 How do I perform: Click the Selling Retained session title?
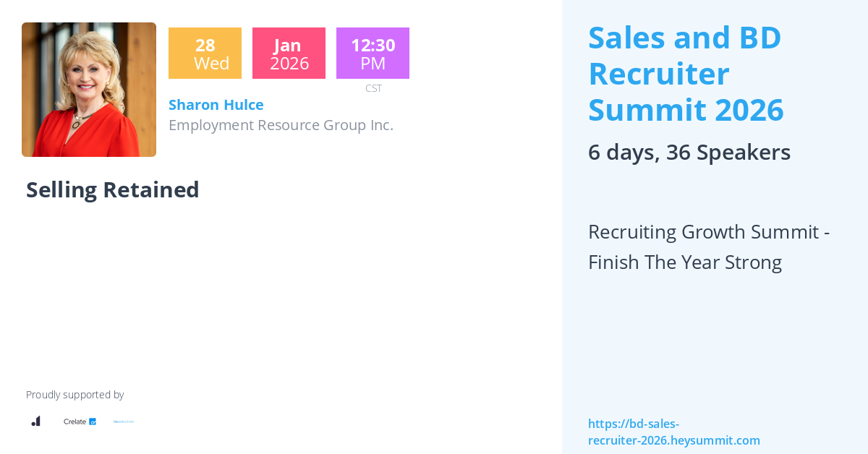pos(113,189)
